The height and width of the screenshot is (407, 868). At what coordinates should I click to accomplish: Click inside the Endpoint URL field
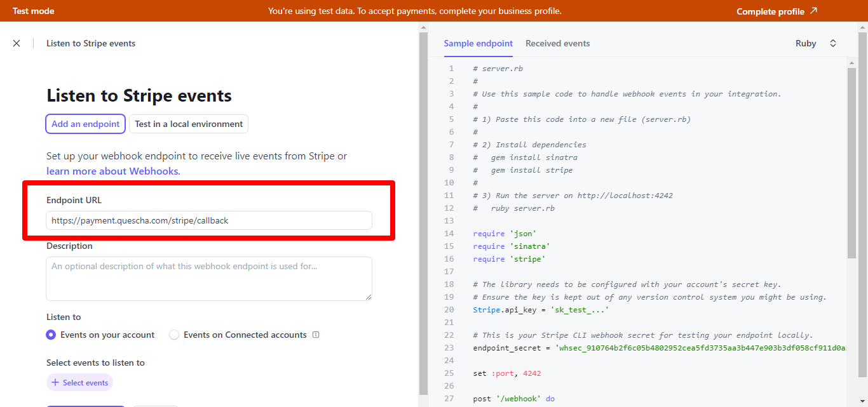click(208, 220)
